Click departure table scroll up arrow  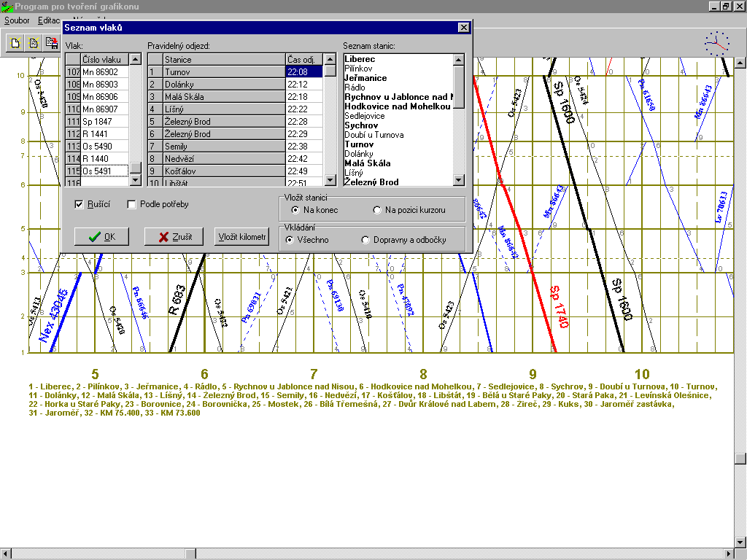pos(330,59)
